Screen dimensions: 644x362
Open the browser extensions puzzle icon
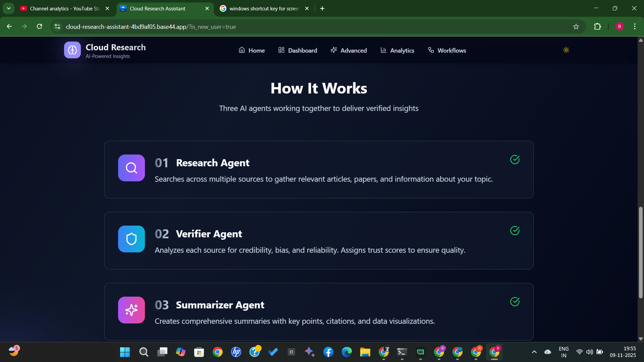click(x=597, y=27)
